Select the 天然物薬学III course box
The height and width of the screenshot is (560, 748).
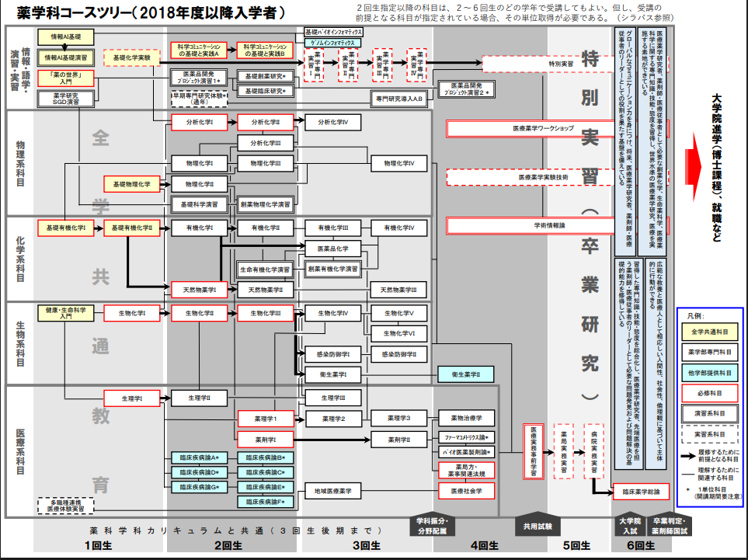coord(398,290)
